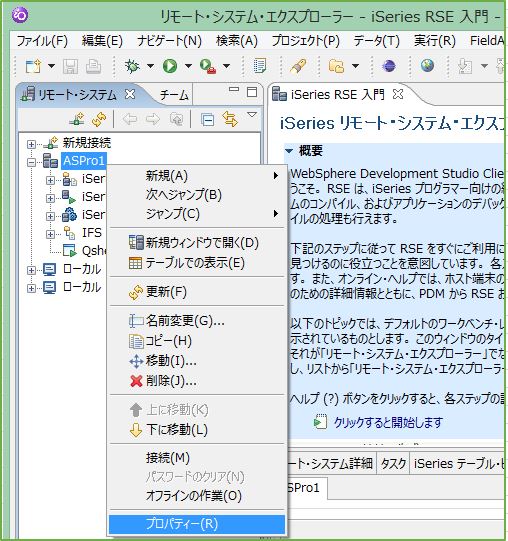Expand the IFS tree node
This screenshot has height=541, width=508.
click(50, 234)
